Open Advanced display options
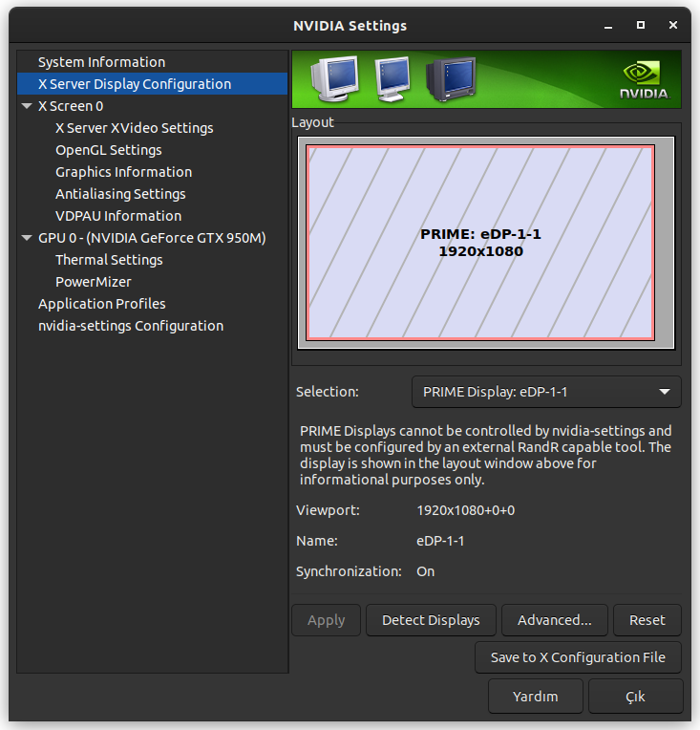Screen dimensions: 700x730 [555, 620]
